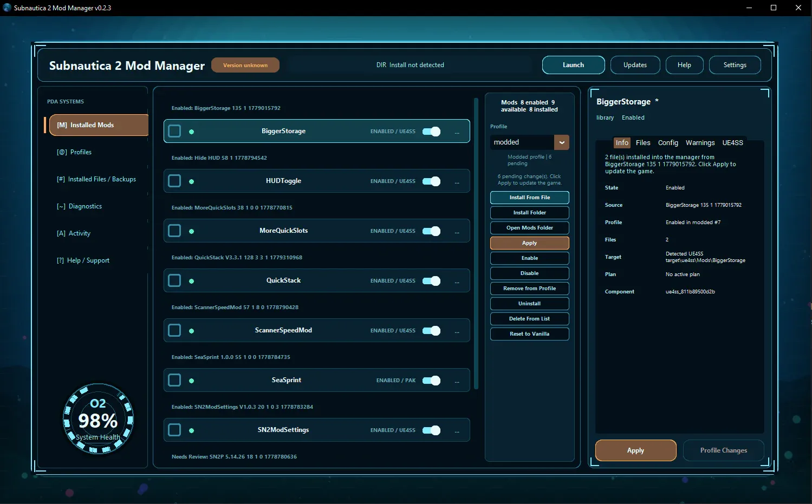Switch off the SN2ModSettings mod toggle
Screen dimensions: 812x504
point(432,430)
